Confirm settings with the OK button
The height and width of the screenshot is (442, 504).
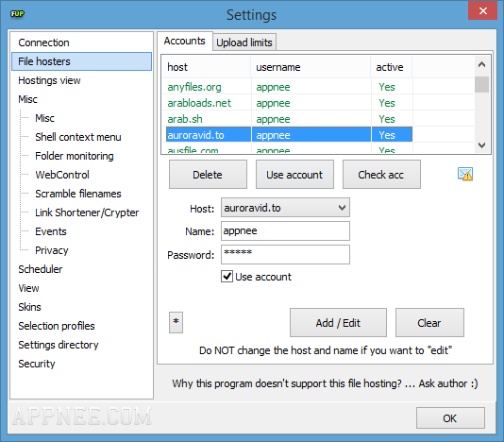coord(450,417)
